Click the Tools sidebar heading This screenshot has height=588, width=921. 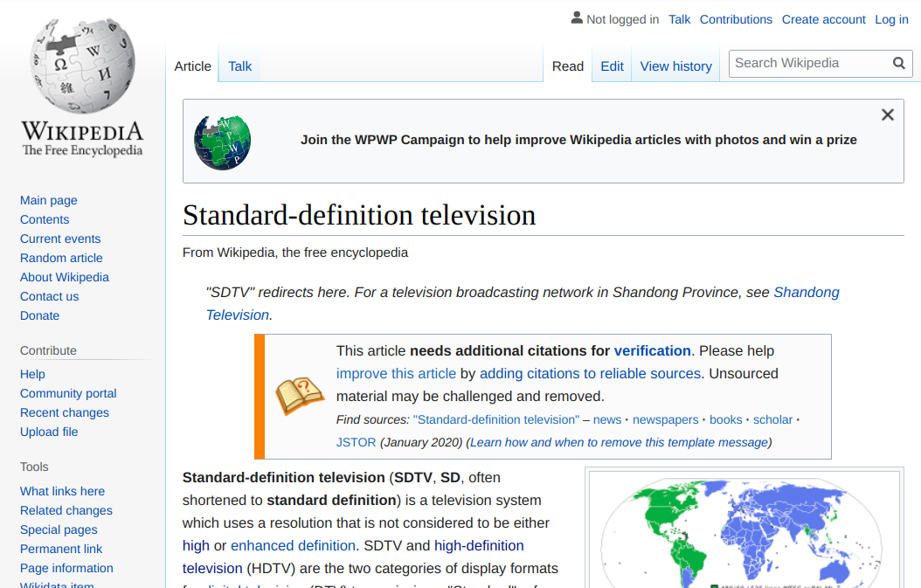point(34,467)
